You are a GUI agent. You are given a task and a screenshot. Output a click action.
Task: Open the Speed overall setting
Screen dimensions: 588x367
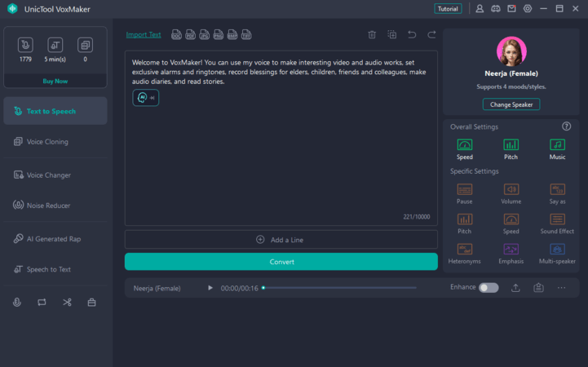(464, 148)
